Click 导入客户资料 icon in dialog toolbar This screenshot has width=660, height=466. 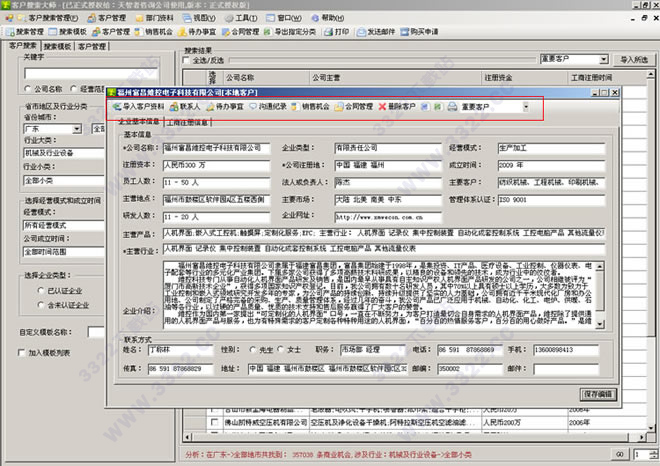117,106
